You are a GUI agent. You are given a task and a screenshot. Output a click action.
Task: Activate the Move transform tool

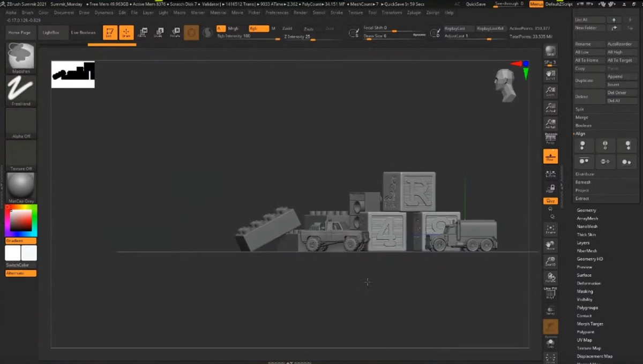tap(143, 33)
